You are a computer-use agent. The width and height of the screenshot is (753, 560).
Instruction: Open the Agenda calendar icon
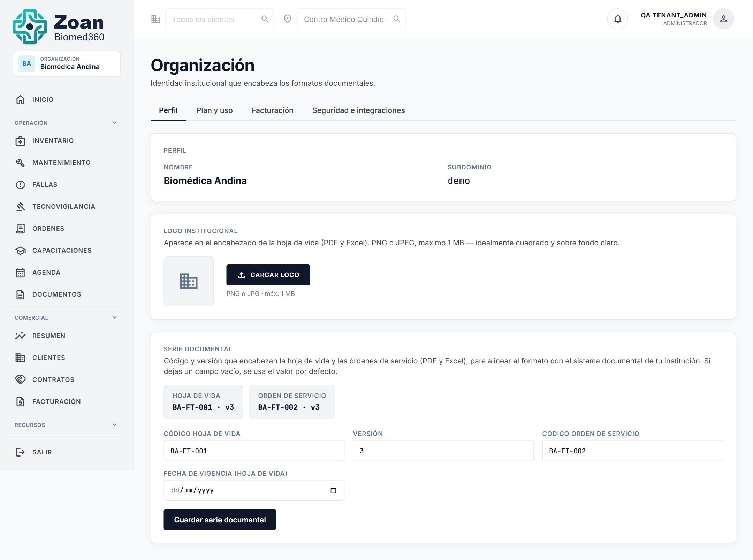(21, 273)
